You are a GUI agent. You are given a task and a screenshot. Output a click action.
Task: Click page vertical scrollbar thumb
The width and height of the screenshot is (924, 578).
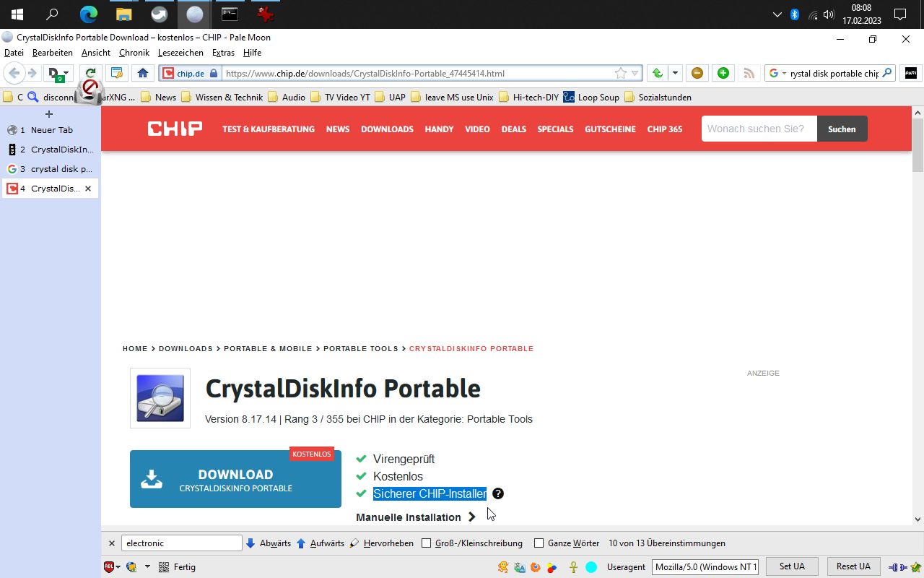click(x=918, y=146)
